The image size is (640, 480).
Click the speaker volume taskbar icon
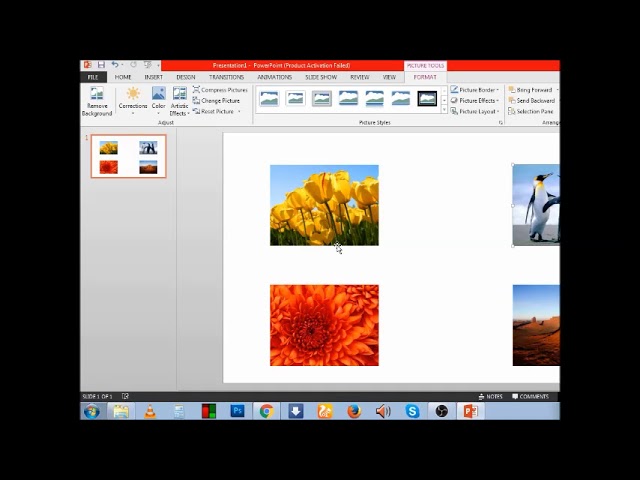coord(383,411)
